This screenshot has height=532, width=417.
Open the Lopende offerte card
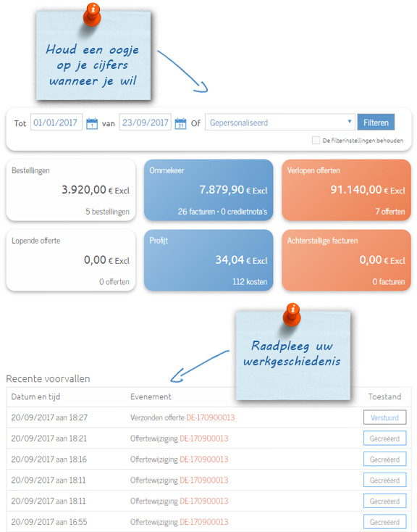(70, 260)
